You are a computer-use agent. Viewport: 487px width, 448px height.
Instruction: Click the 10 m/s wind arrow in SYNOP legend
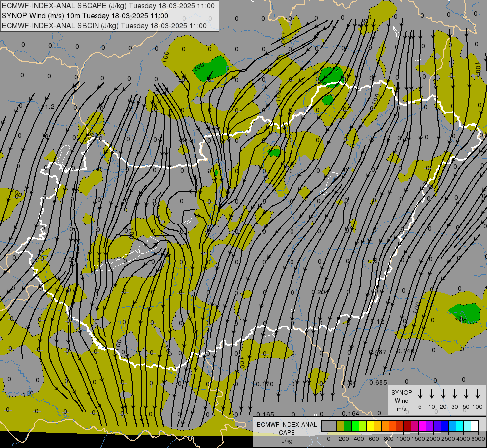point(431,393)
